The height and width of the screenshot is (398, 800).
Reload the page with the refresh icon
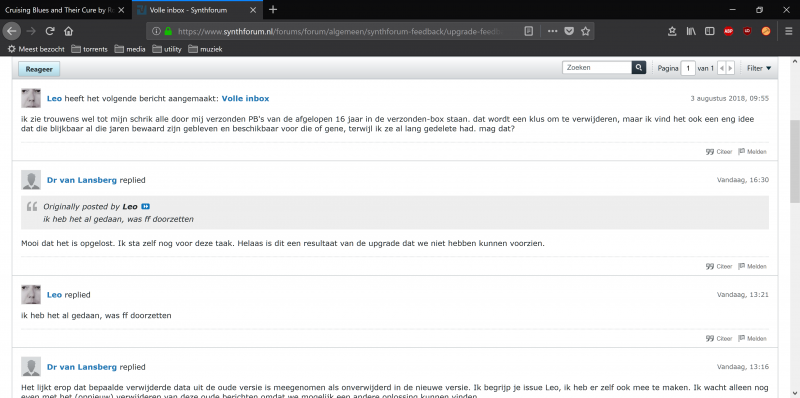[49, 31]
